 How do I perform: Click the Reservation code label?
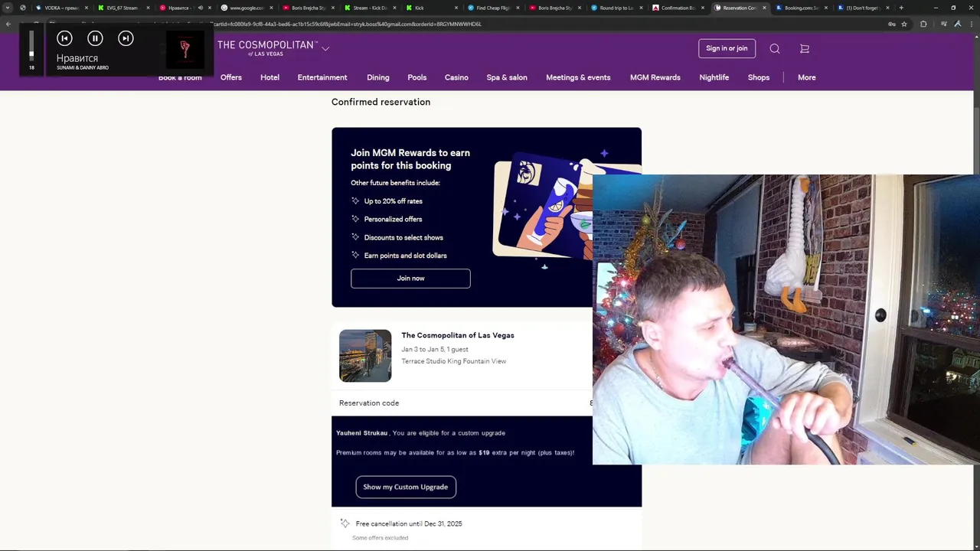369,403
